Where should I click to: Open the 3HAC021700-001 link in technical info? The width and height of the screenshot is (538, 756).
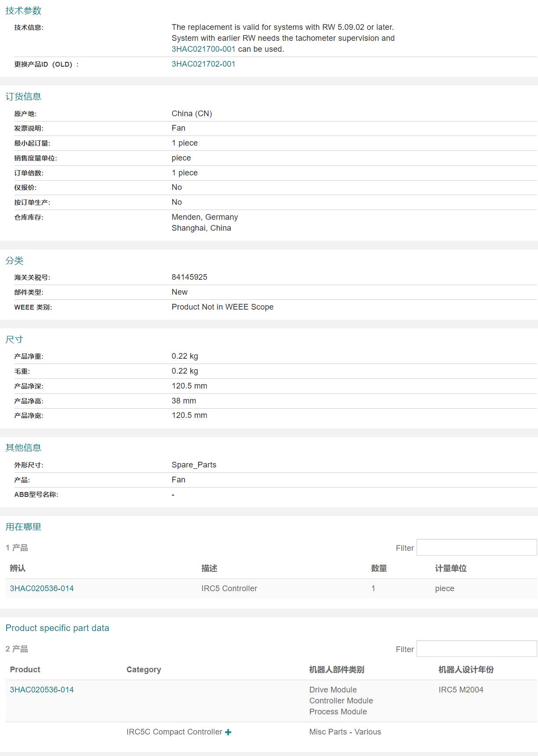point(203,49)
